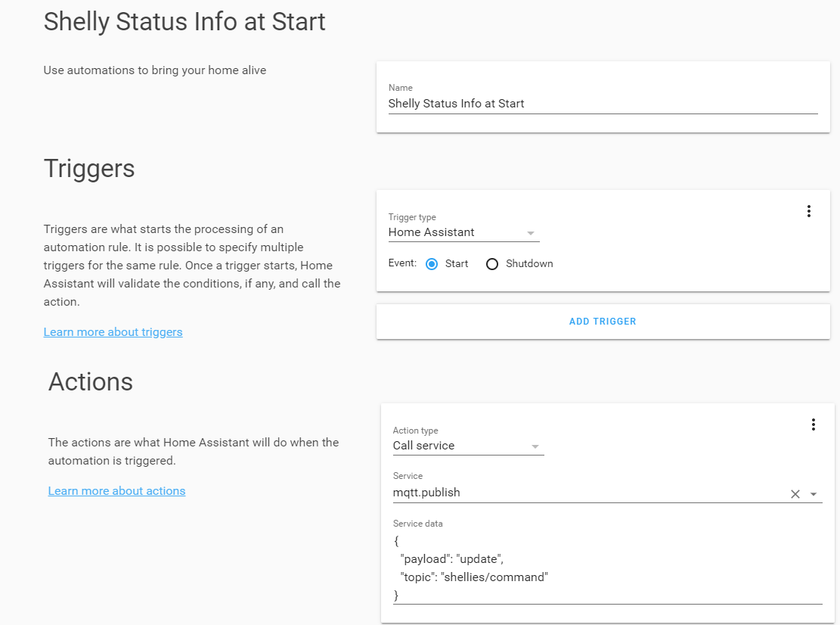Select the Shutdown event radio button
This screenshot has height=625, width=840.
point(492,263)
